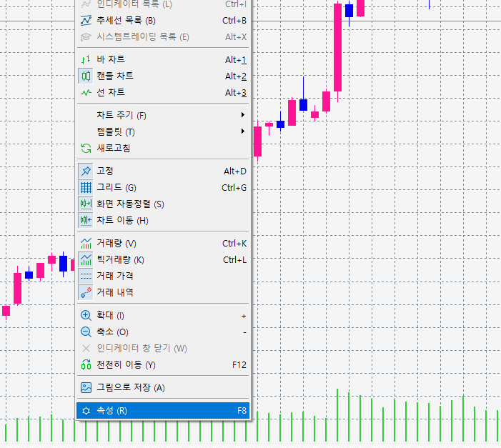Select the bar chart icon
501x448 pixels.
[x=86, y=59]
